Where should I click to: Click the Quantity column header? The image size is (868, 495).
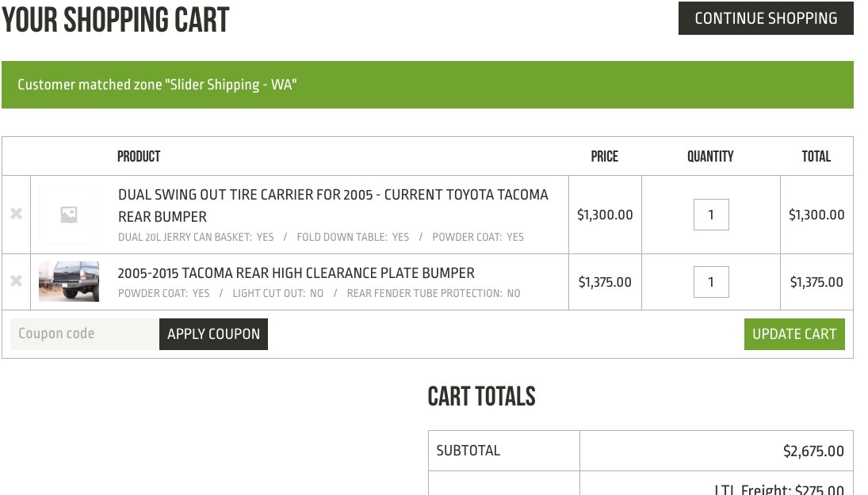pos(710,157)
